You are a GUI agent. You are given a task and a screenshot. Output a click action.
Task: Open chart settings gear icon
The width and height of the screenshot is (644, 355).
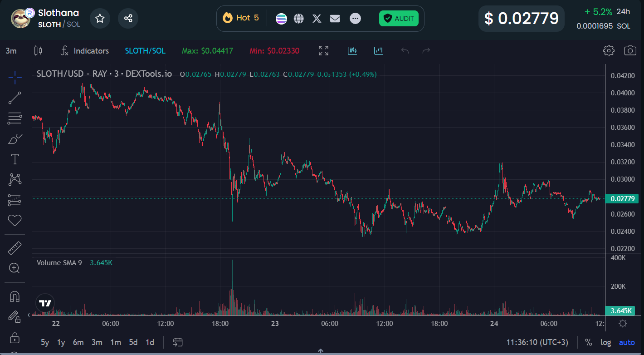(609, 51)
